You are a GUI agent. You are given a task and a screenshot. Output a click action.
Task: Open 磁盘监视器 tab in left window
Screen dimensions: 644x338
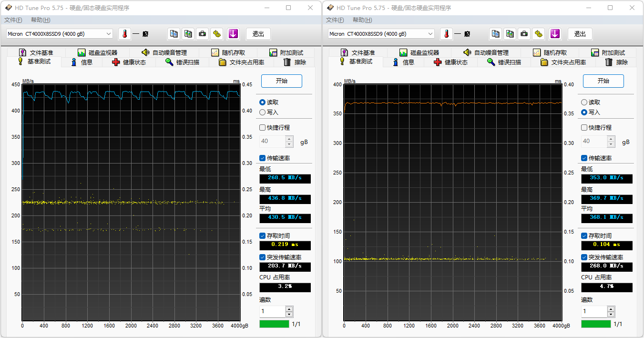coord(97,52)
